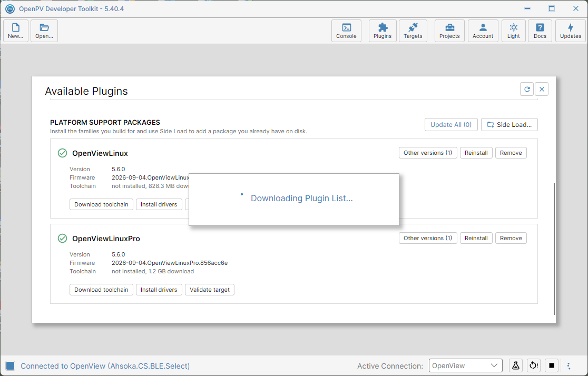Install drivers for OpenViewLinuxPro

pyautogui.click(x=159, y=290)
